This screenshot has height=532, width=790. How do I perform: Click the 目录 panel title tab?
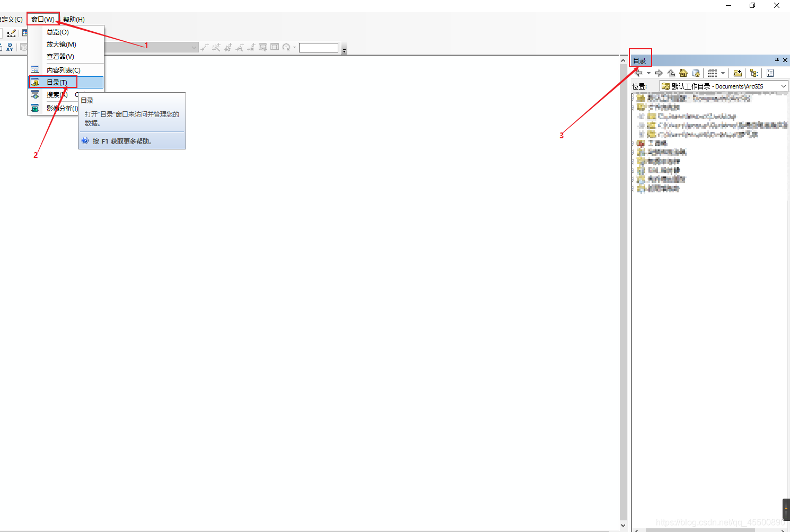point(640,60)
